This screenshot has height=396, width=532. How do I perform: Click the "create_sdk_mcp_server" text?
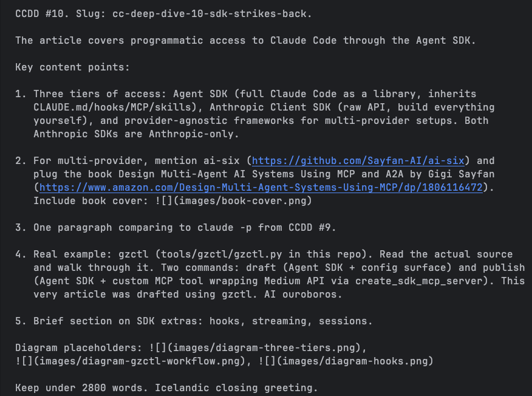click(x=419, y=281)
